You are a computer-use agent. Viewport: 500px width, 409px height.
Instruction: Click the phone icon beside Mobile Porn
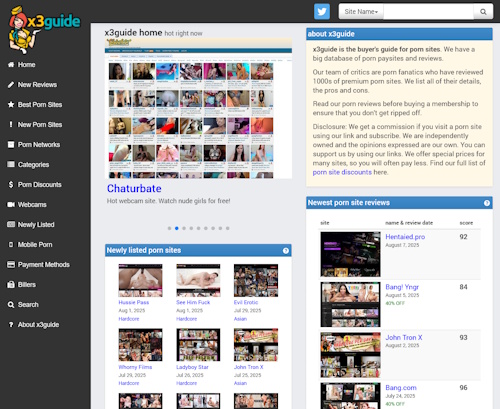pos(11,245)
